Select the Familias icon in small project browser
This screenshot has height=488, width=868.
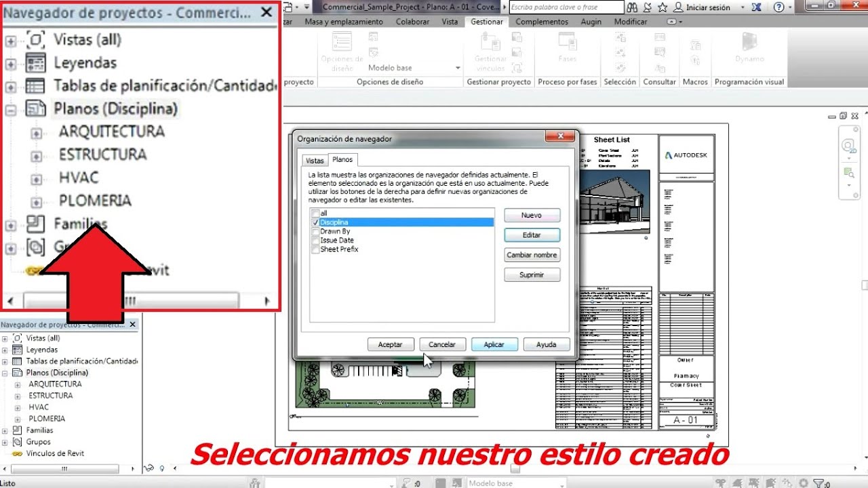point(18,430)
